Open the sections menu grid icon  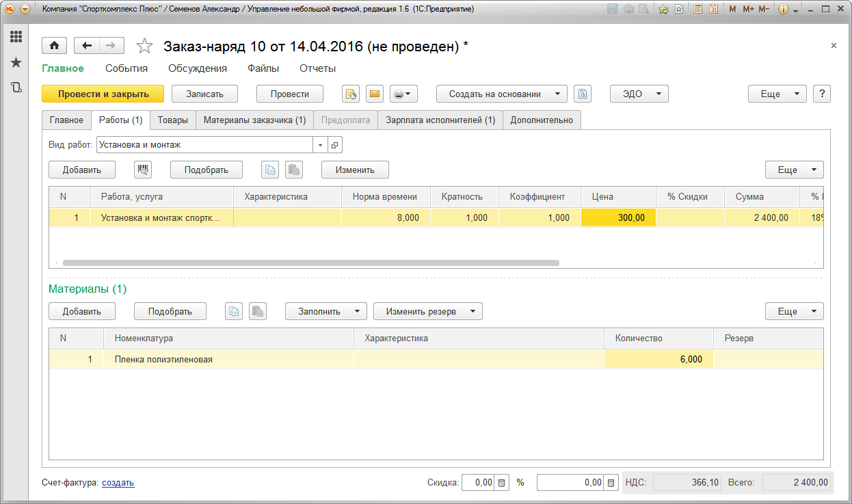16,37
